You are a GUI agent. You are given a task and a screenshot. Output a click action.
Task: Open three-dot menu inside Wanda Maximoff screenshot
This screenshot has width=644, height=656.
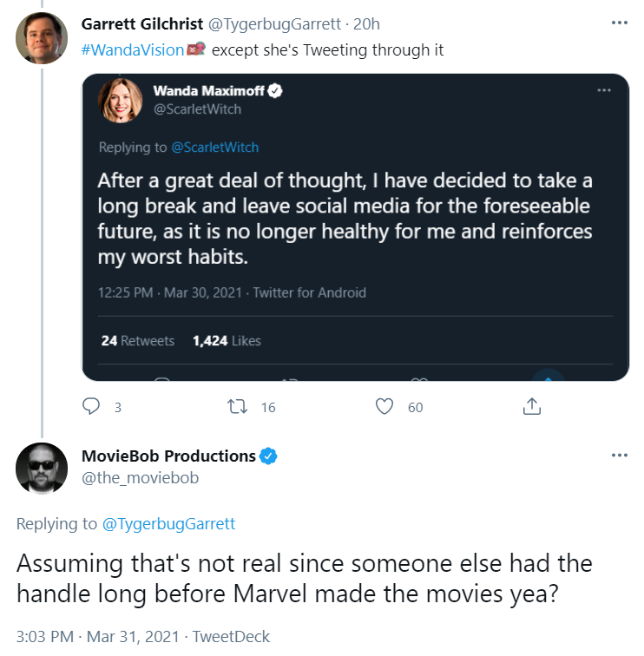tap(604, 90)
